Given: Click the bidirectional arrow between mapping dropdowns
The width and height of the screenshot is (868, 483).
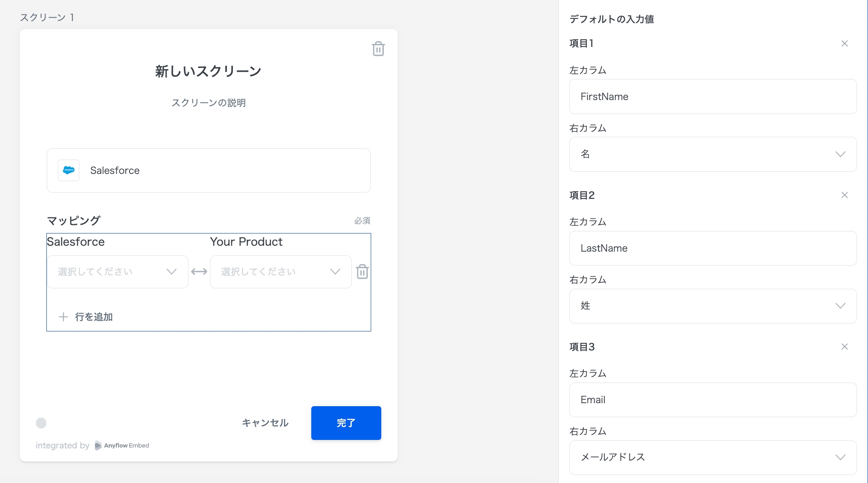Looking at the screenshot, I should coord(199,271).
